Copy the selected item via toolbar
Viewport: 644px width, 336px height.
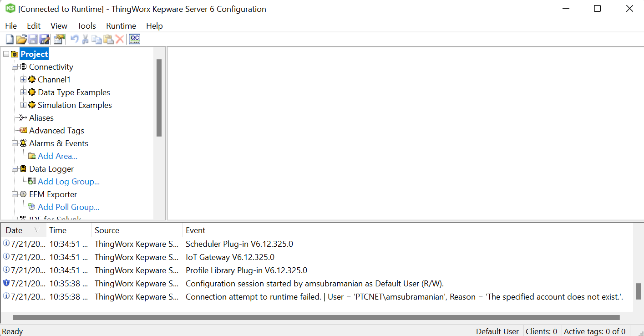pyautogui.click(x=96, y=39)
